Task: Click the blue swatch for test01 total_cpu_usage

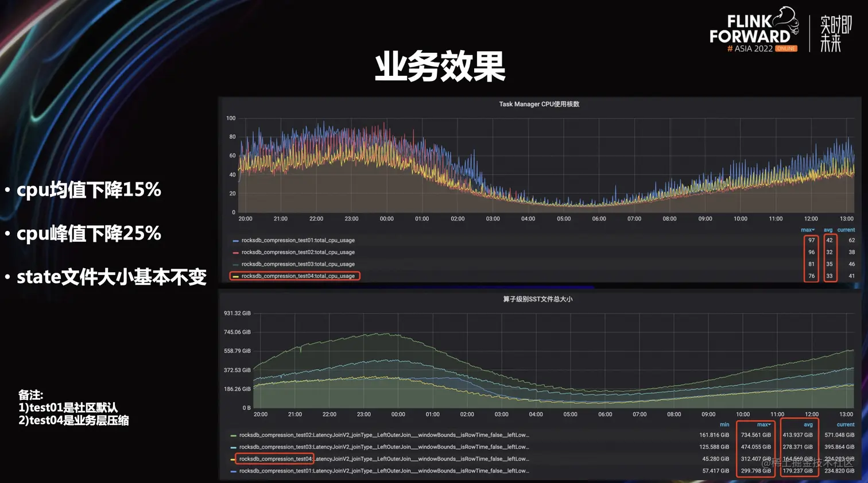Action: click(235, 241)
